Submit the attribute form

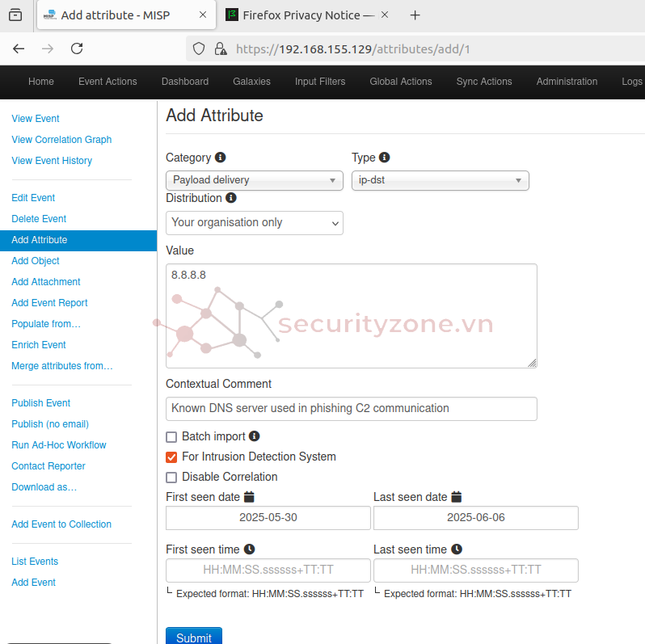pyautogui.click(x=194, y=637)
